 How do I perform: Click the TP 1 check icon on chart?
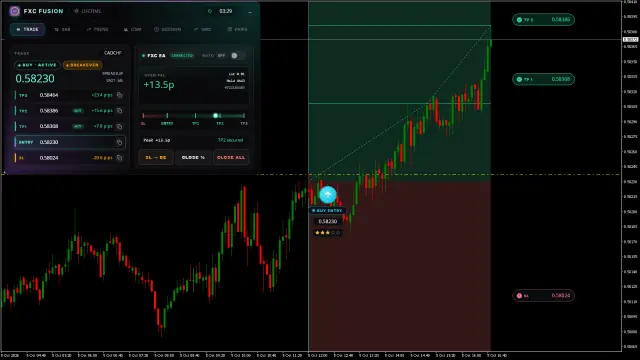[519, 79]
